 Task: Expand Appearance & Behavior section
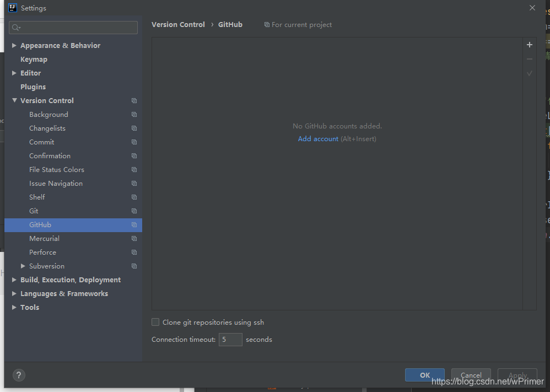[x=14, y=45]
